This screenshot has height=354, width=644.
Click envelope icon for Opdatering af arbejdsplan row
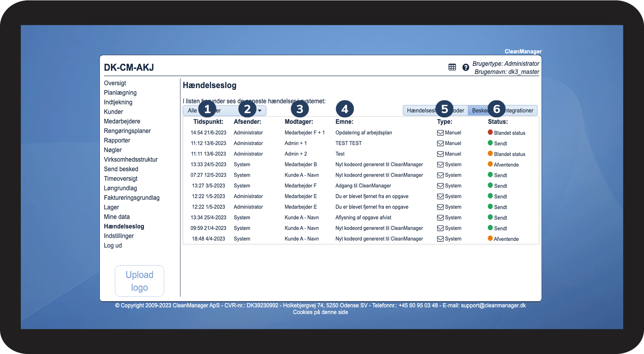click(440, 133)
